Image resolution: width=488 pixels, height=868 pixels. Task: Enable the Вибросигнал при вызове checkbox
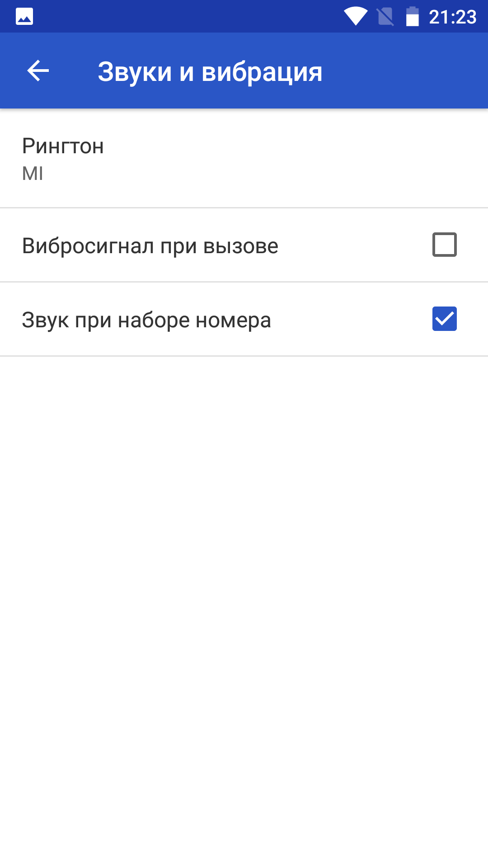pos(445,245)
